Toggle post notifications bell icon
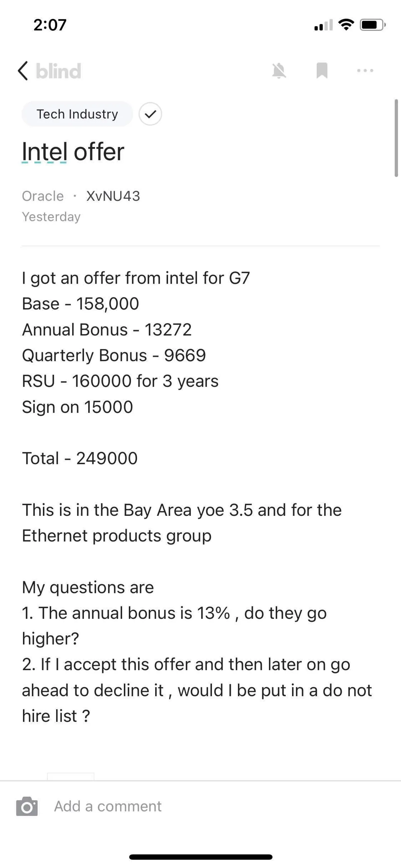 tap(279, 71)
